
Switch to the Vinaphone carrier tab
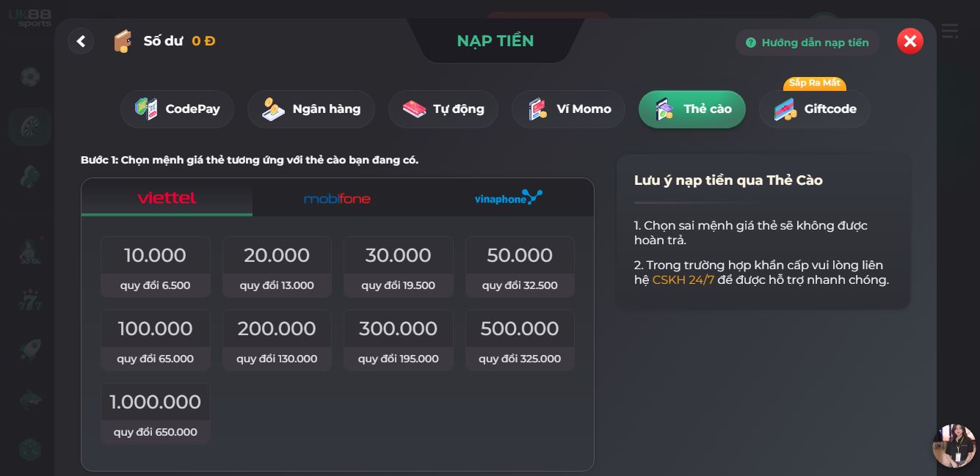pyautogui.click(x=508, y=198)
